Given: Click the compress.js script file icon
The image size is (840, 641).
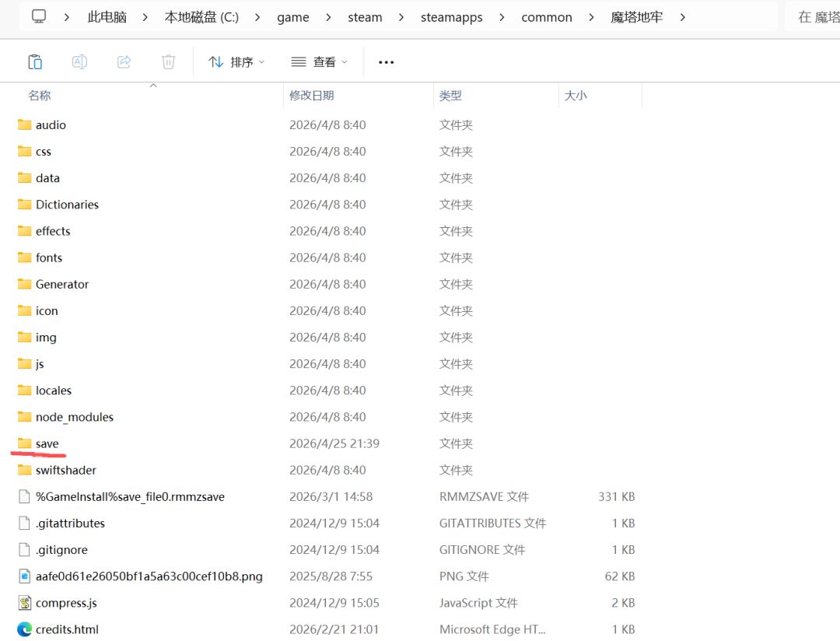Looking at the screenshot, I should click(24, 603).
